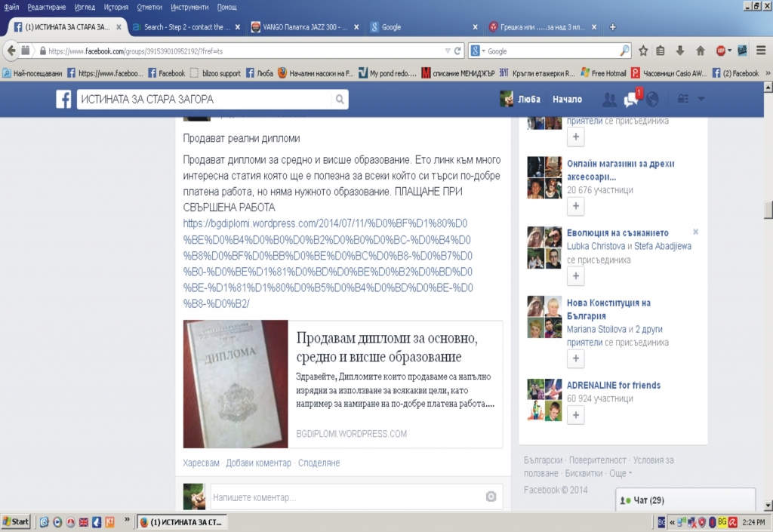The width and height of the screenshot is (773, 532).
Task: Click the Споделяне share link
Action: coord(319,463)
